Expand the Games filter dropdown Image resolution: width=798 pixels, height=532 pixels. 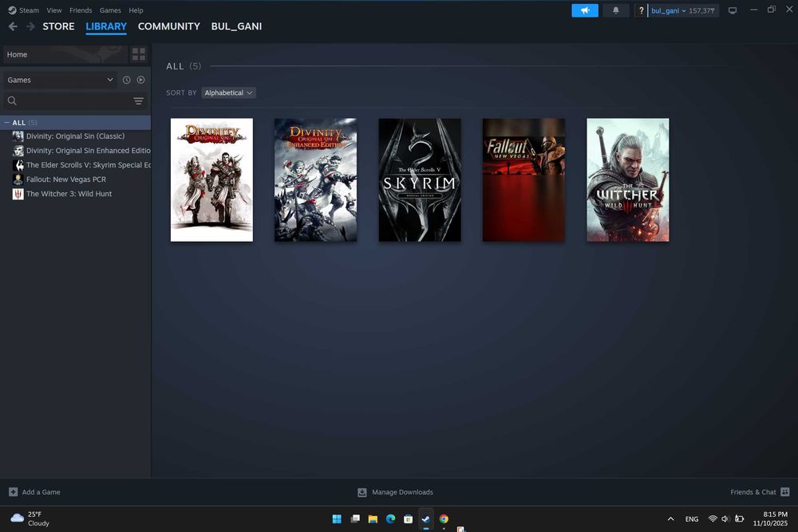[x=60, y=80]
